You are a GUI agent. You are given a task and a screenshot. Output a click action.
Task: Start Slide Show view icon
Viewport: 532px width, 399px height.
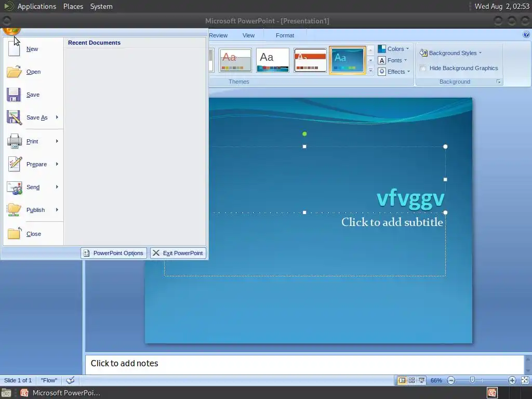point(421,380)
